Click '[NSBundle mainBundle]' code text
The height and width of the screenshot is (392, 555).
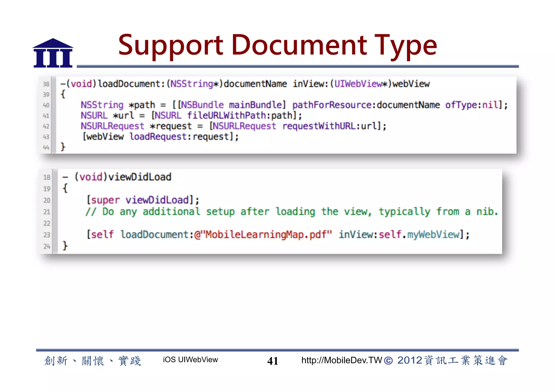tap(232, 105)
